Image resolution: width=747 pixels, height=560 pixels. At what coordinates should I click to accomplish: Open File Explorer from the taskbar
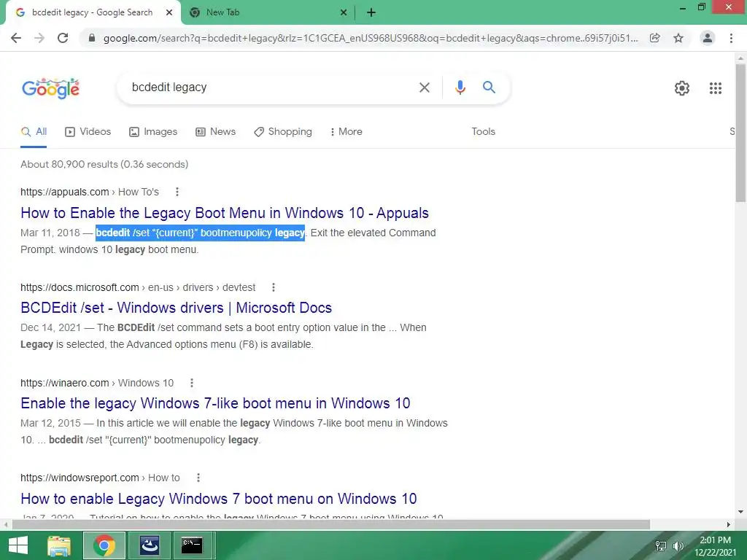click(x=59, y=545)
